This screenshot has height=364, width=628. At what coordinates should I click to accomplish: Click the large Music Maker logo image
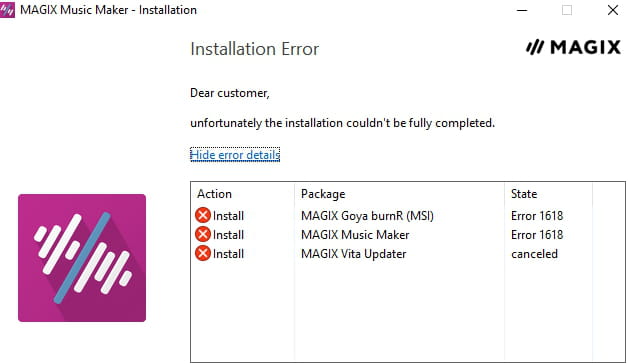82,258
